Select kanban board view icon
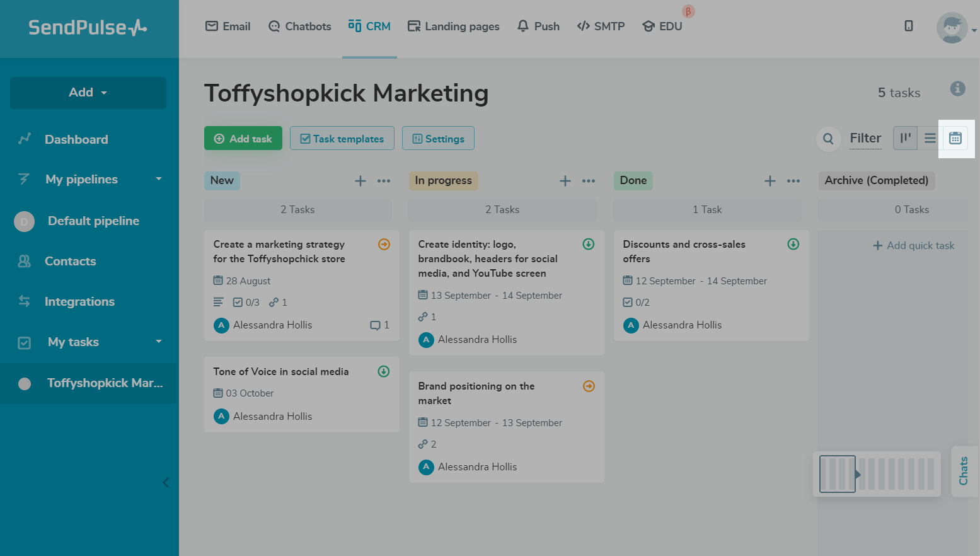The image size is (980, 556). pos(905,138)
